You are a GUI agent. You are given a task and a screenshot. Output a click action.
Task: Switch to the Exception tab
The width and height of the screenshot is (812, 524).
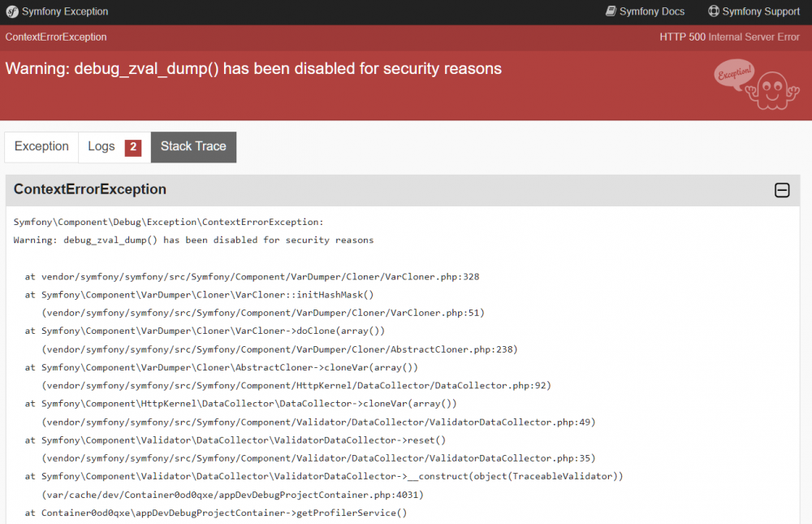point(41,146)
